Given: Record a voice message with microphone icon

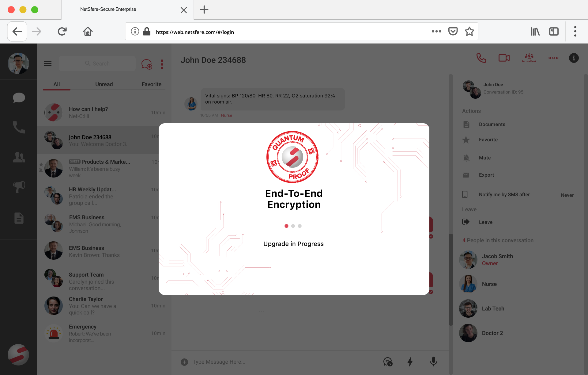Looking at the screenshot, I should tap(433, 362).
